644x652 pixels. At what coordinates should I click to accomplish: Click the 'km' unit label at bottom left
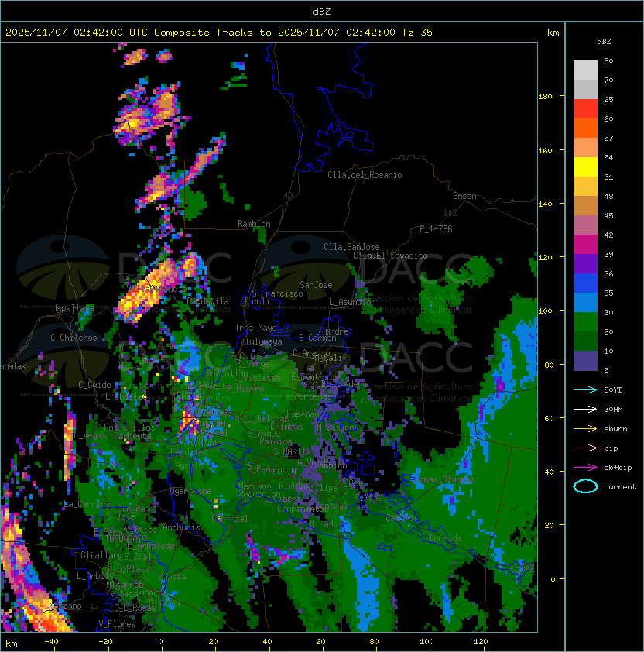coord(12,643)
